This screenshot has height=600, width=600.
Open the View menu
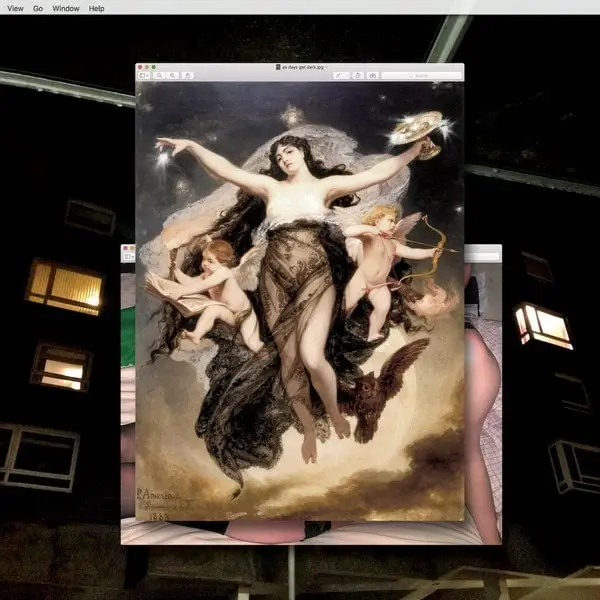coord(15,8)
